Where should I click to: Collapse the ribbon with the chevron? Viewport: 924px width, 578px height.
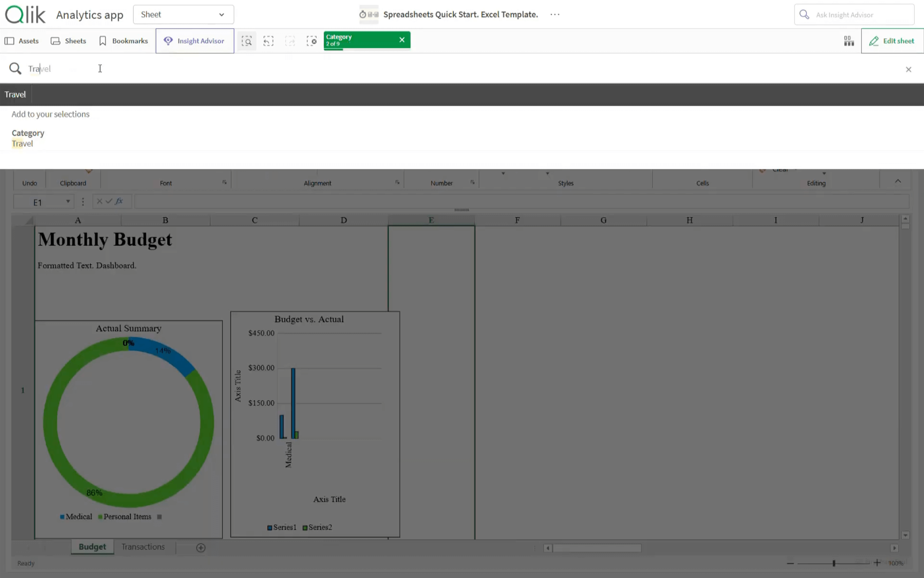(898, 181)
